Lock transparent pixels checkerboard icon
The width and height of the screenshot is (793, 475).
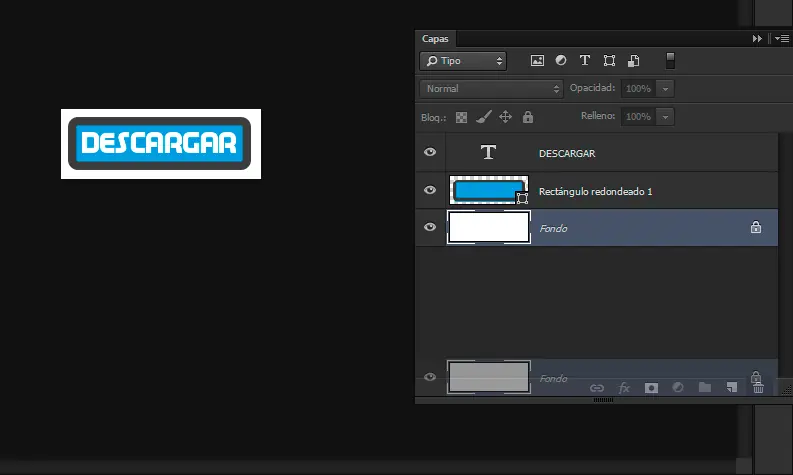click(x=461, y=117)
